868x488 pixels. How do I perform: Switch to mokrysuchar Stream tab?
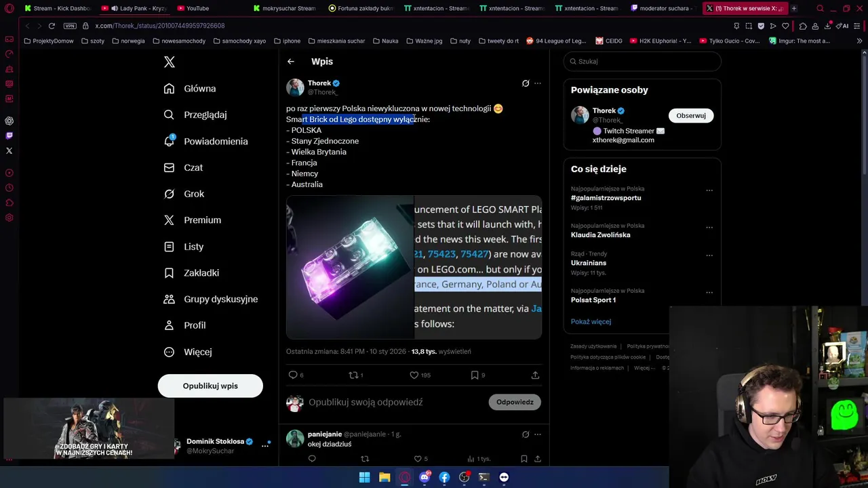[285, 8]
